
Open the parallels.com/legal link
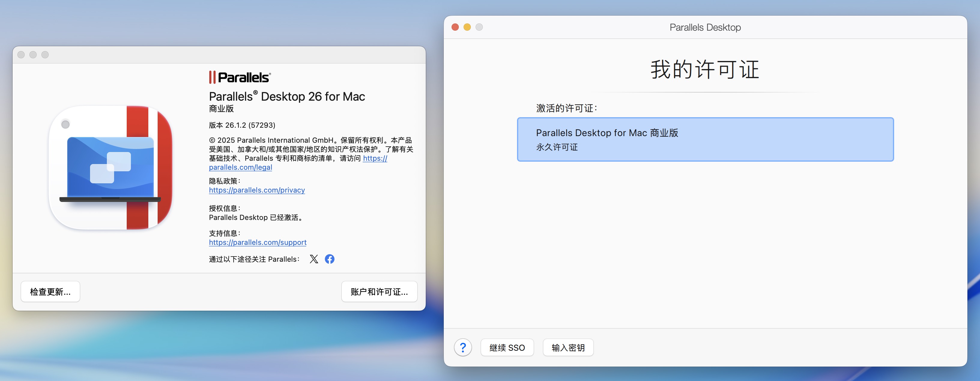tap(240, 167)
